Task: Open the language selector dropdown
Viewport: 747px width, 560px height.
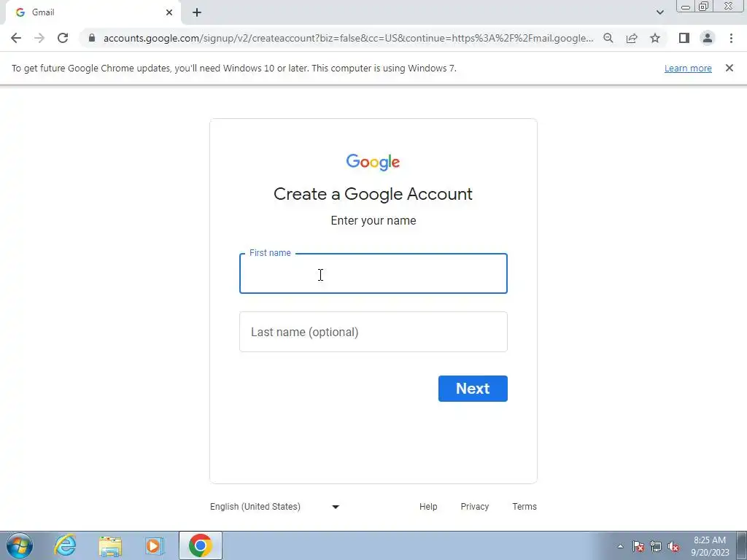Action: (275, 507)
